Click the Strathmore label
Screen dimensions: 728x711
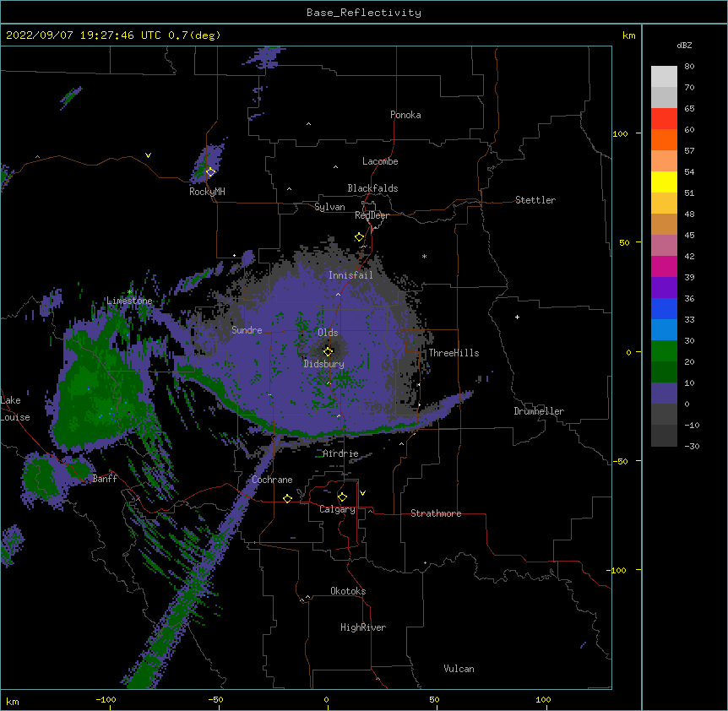[x=436, y=513]
